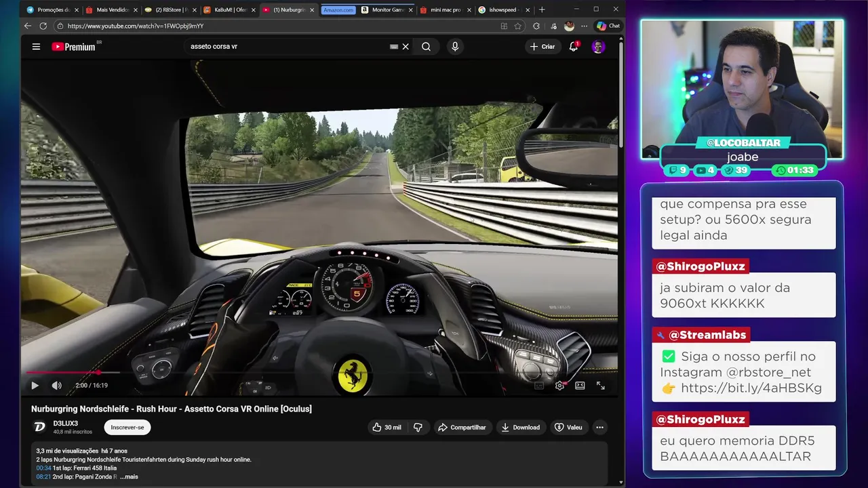Open browser extensions icon in toolbar
The height and width of the screenshot is (488, 868).
click(536, 26)
